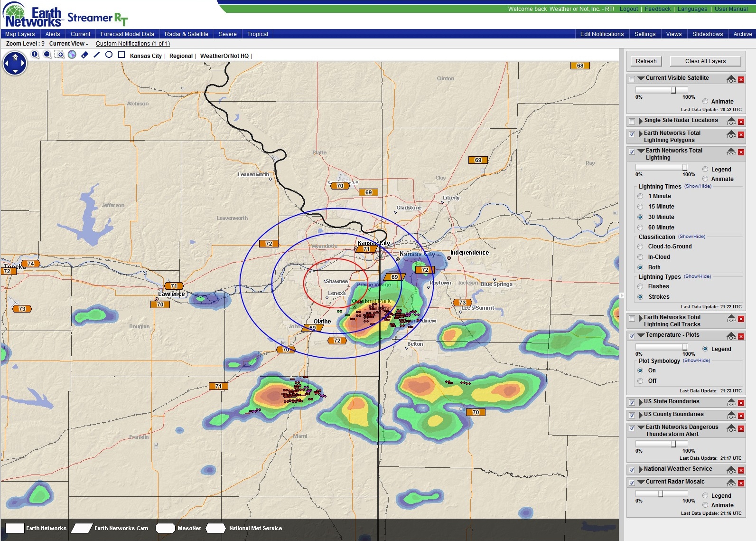The height and width of the screenshot is (541, 756).
Task: Select the circle drawing tool
Action: pos(109,55)
